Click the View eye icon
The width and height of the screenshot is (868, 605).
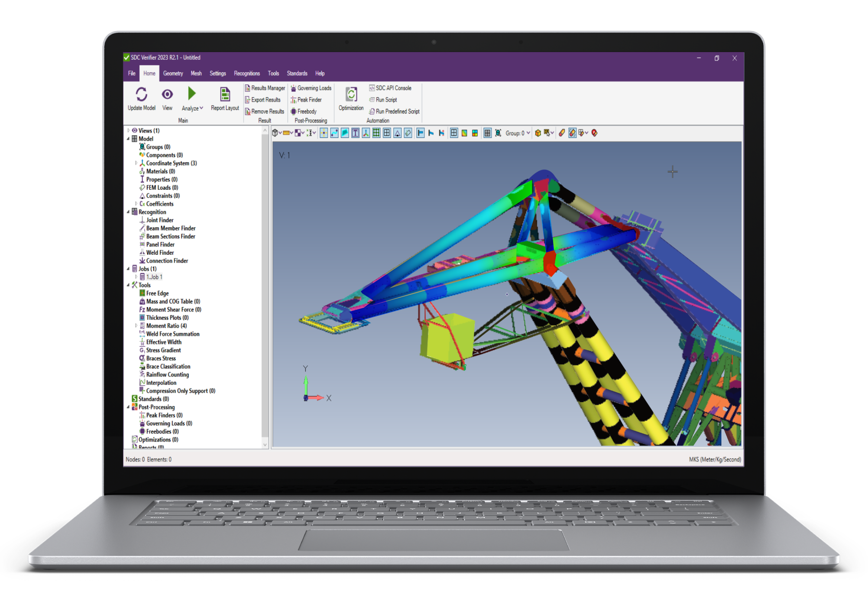coord(167,95)
